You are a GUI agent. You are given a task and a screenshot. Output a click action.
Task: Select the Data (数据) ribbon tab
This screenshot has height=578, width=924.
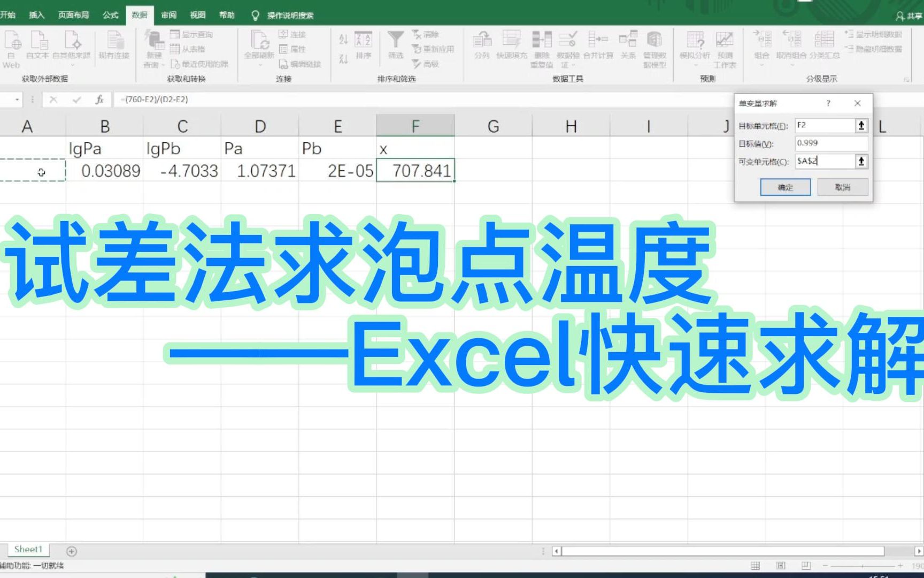[140, 15]
